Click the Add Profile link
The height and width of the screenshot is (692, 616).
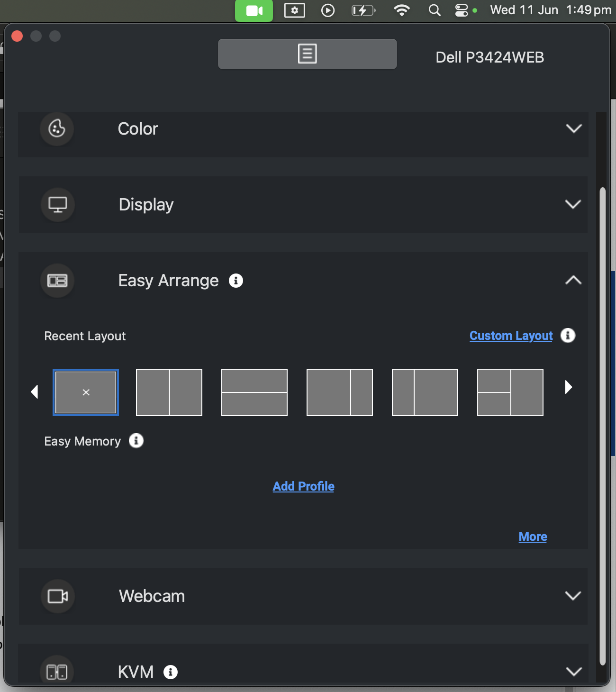pyautogui.click(x=303, y=486)
